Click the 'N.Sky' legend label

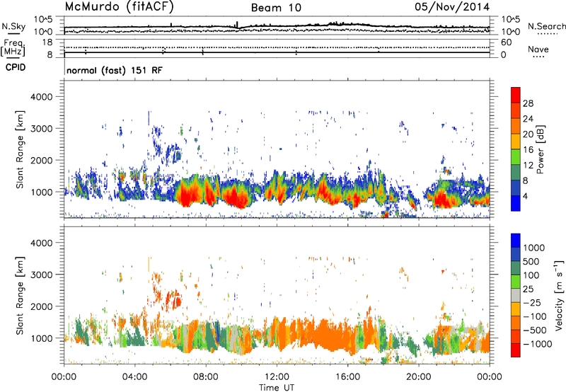13,26
